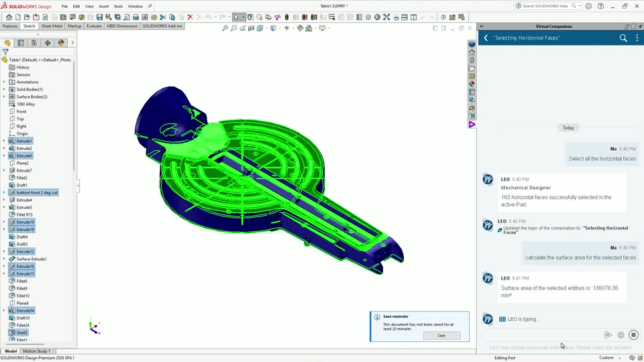Expand Surface Bodies(3) tree node

click(4, 97)
